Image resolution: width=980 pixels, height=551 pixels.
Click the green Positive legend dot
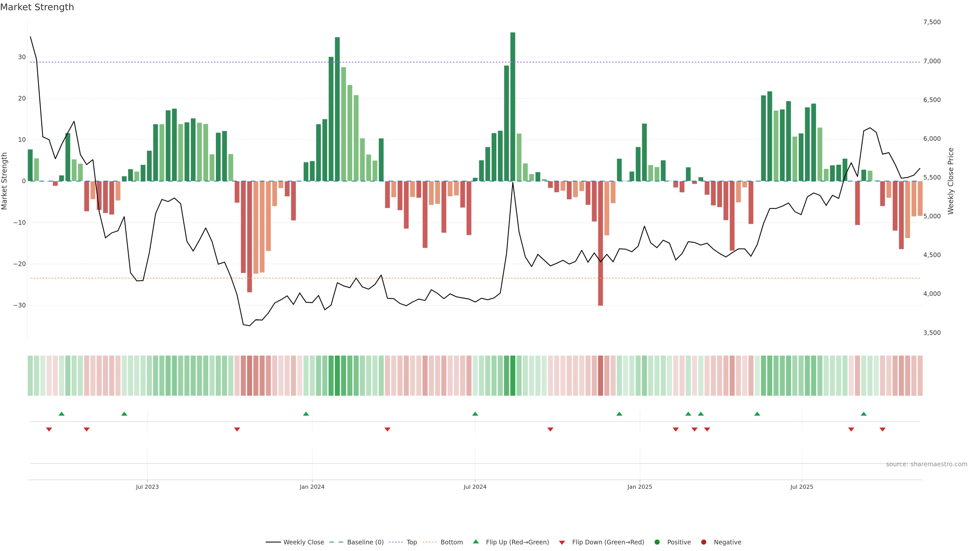pos(657,542)
